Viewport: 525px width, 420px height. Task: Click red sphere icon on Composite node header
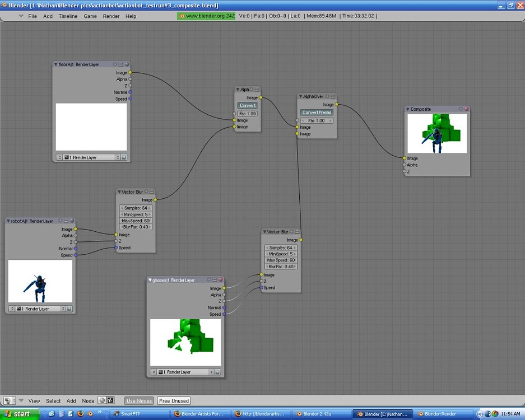(x=466, y=109)
